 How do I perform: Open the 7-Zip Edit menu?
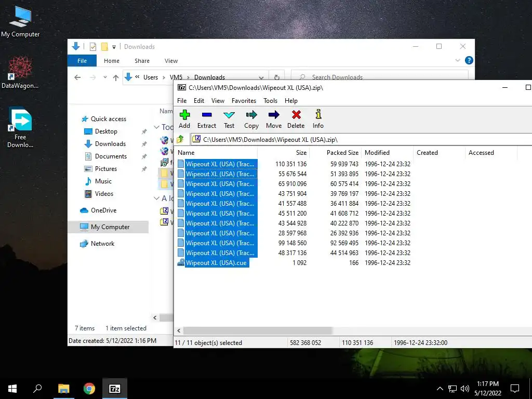click(x=199, y=101)
